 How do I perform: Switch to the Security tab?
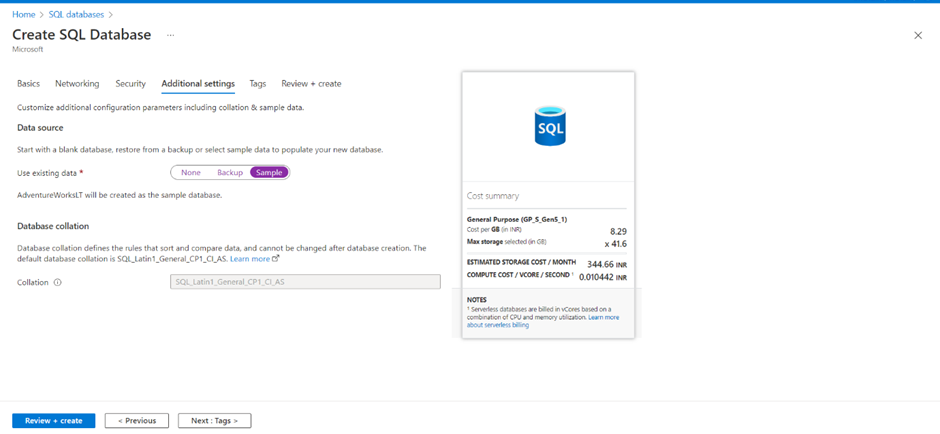tap(131, 84)
